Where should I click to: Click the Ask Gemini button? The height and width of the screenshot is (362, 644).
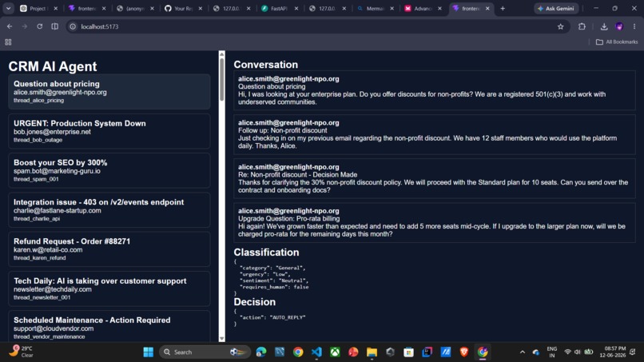(x=556, y=8)
